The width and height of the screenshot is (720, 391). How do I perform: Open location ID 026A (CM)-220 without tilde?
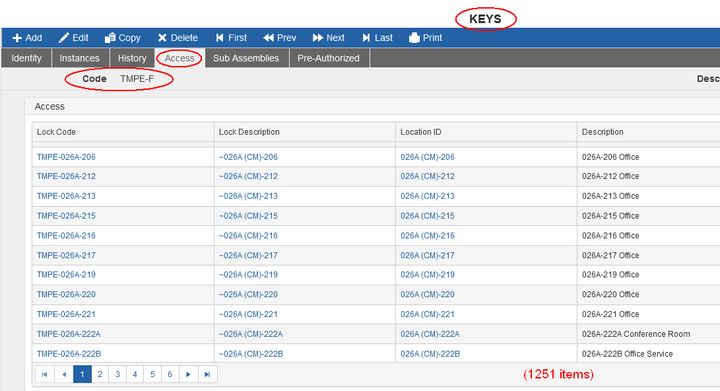pyautogui.click(x=428, y=294)
